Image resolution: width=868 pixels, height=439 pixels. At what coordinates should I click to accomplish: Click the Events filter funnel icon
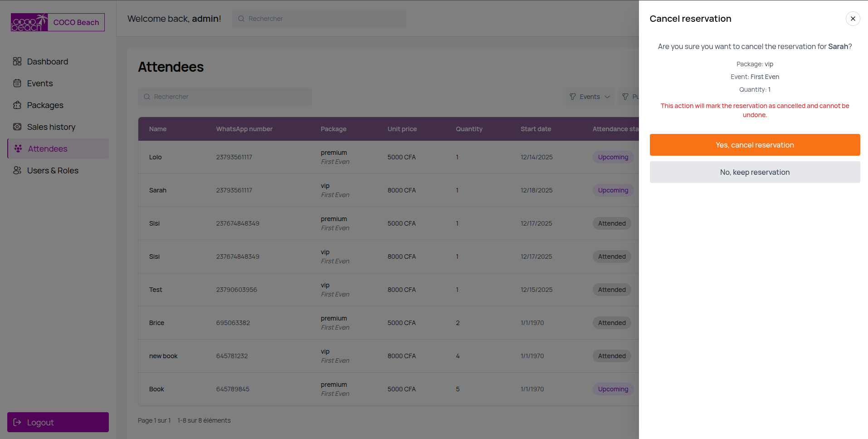[x=573, y=97]
